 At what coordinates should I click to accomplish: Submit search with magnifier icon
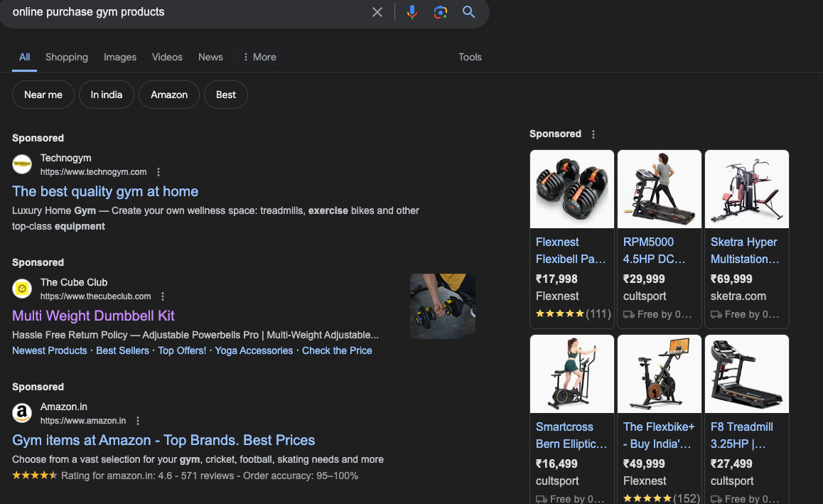click(x=468, y=12)
